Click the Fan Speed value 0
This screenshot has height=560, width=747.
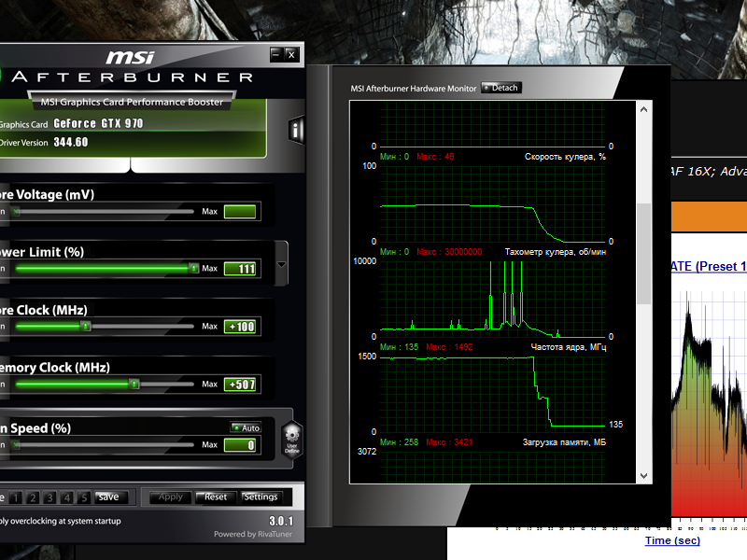point(240,445)
